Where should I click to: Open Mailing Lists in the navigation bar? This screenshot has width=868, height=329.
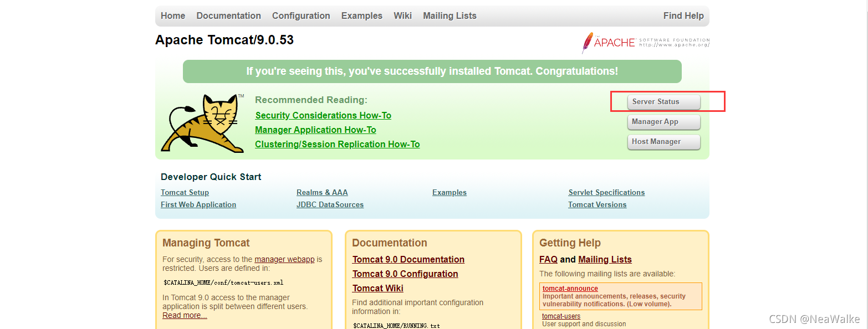450,16
